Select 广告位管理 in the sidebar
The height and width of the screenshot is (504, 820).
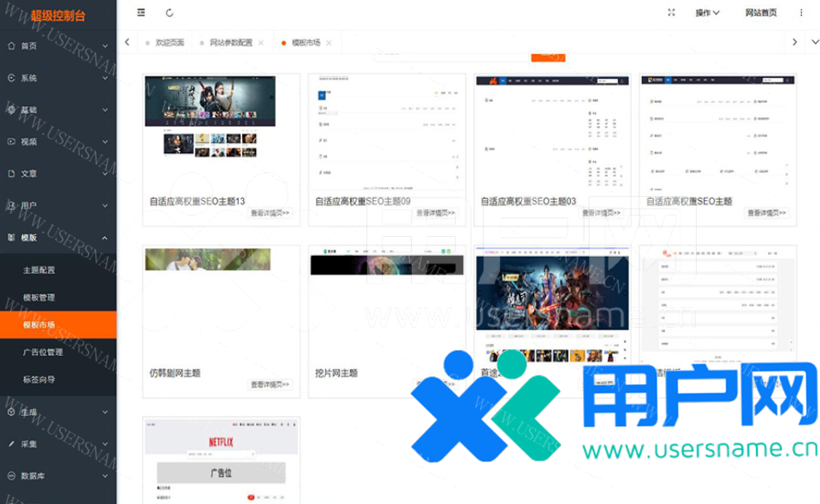coord(43,352)
